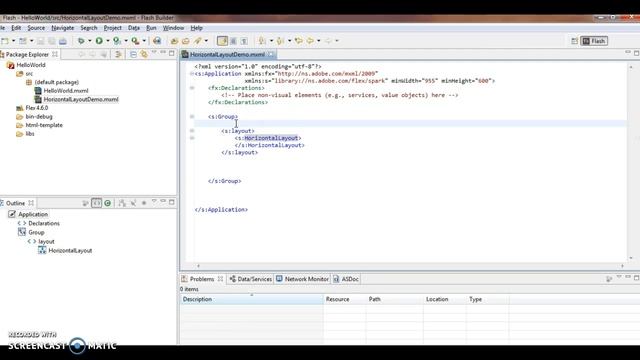
Task: Open Package Explorer view menu triangle
Action: [x=154, y=53]
